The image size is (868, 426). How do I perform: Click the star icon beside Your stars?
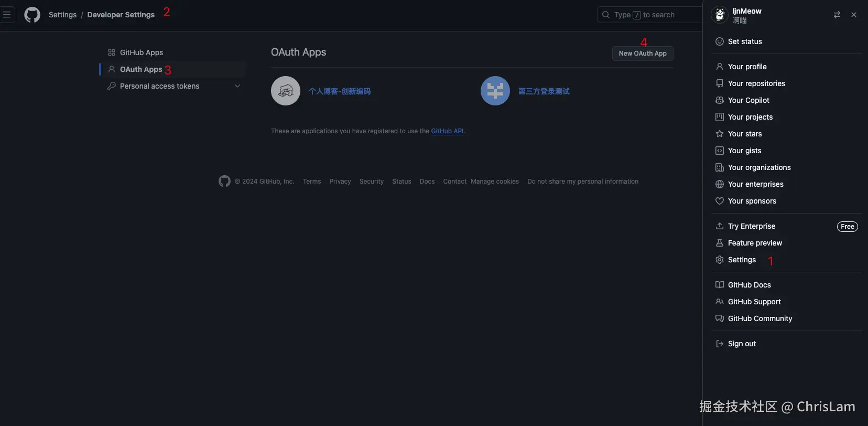tap(720, 134)
